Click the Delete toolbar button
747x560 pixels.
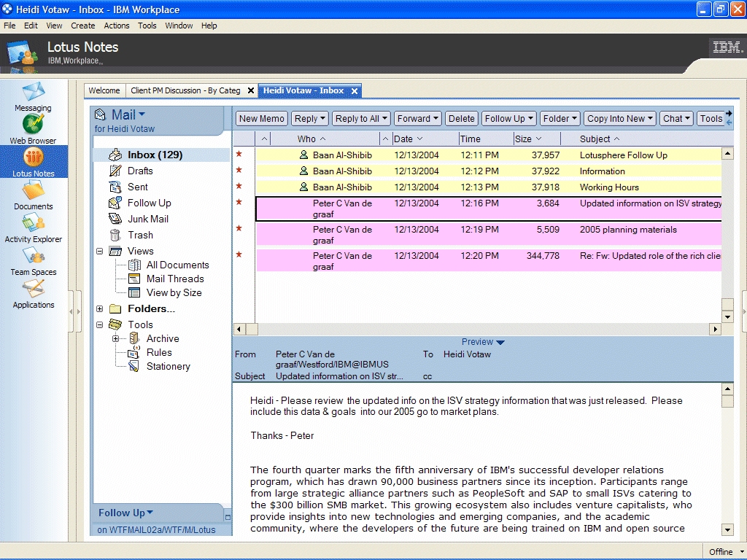coord(462,119)
